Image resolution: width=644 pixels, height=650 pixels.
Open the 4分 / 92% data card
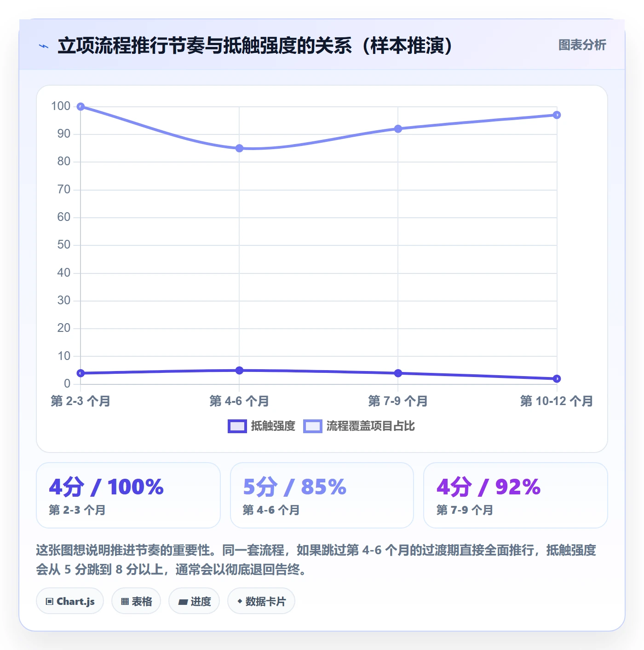516,495
